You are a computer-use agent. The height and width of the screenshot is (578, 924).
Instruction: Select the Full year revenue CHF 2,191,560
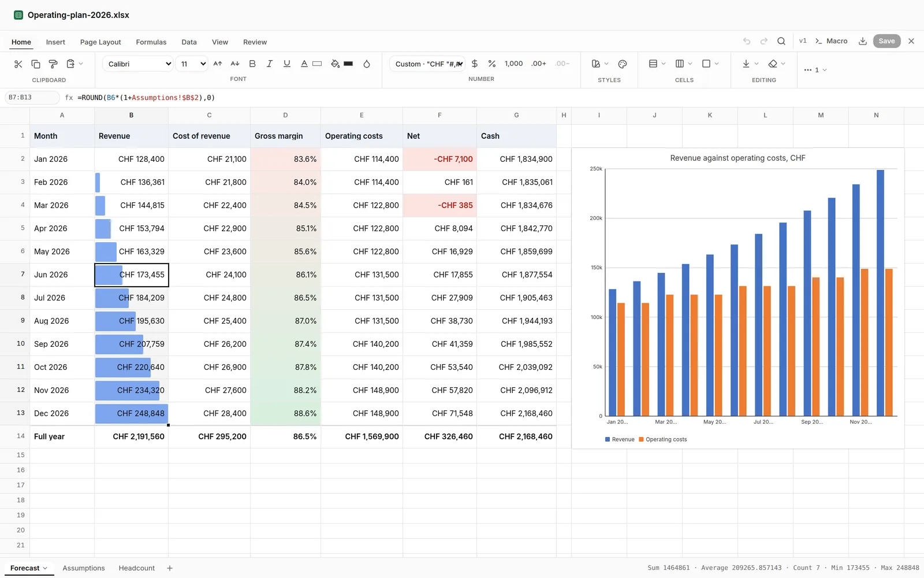pos(132,436)
